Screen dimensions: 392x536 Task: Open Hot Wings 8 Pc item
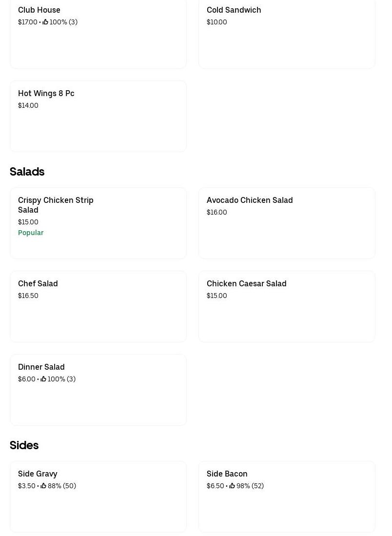tap(98, 116)
